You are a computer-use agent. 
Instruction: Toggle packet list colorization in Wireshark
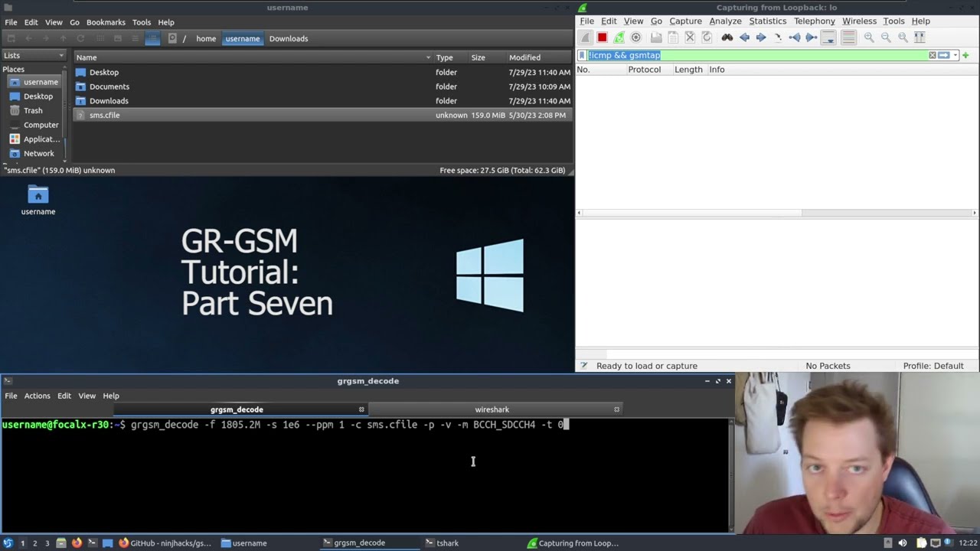click(848, 37)
